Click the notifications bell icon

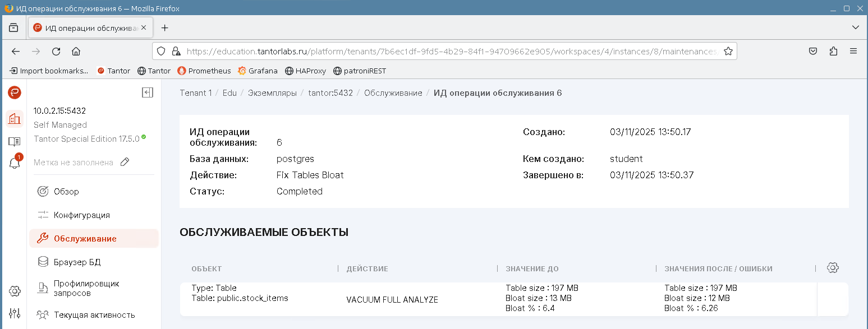tap(15, 163)
